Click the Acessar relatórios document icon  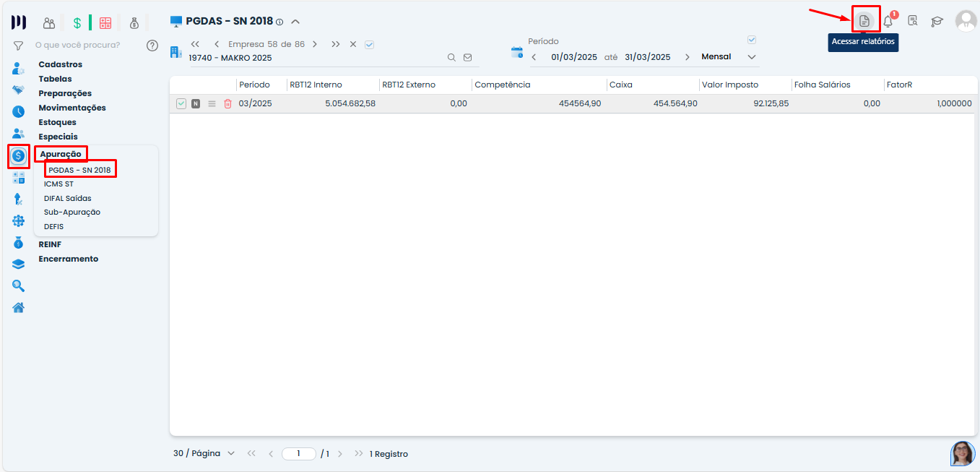pyautogui.click(x=864, y=21)
